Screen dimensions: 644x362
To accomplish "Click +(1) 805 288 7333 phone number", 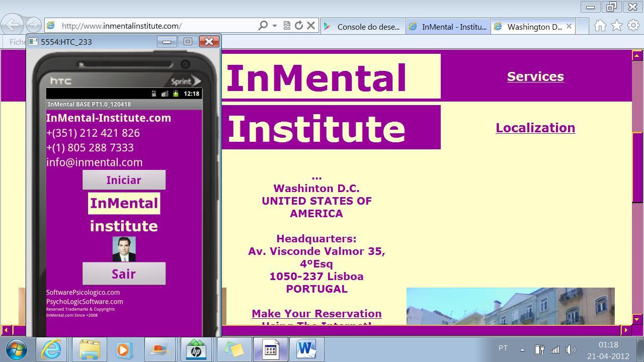I will (x=90, y=148).
